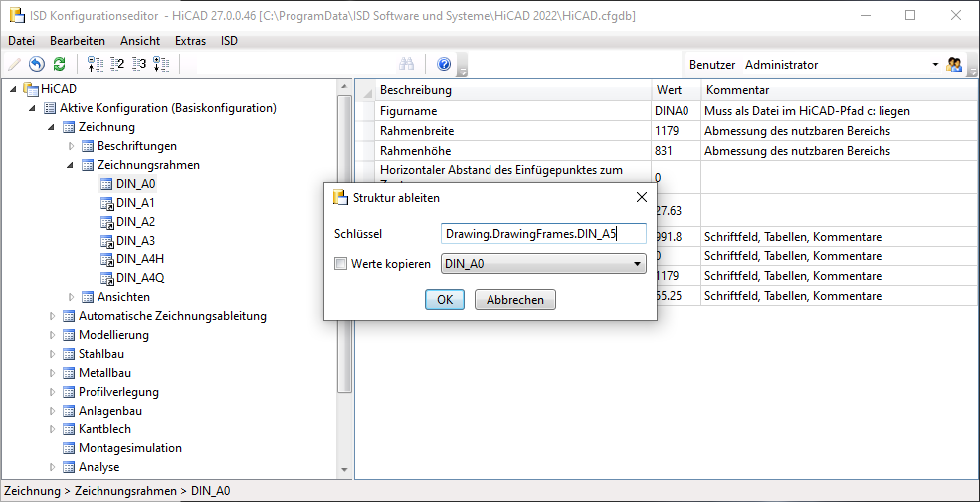Click tree scrollbar up arrow
This screenshot has width=980, height=502.
click(x=344, y=86)
